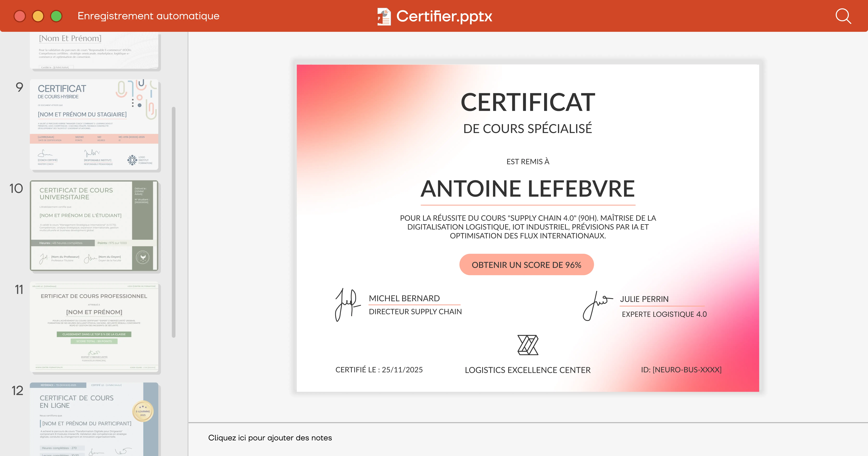The height and width of the screenshot is (456, 868).
Task: Click the Enregistrement automatique label
Action: 148,16
